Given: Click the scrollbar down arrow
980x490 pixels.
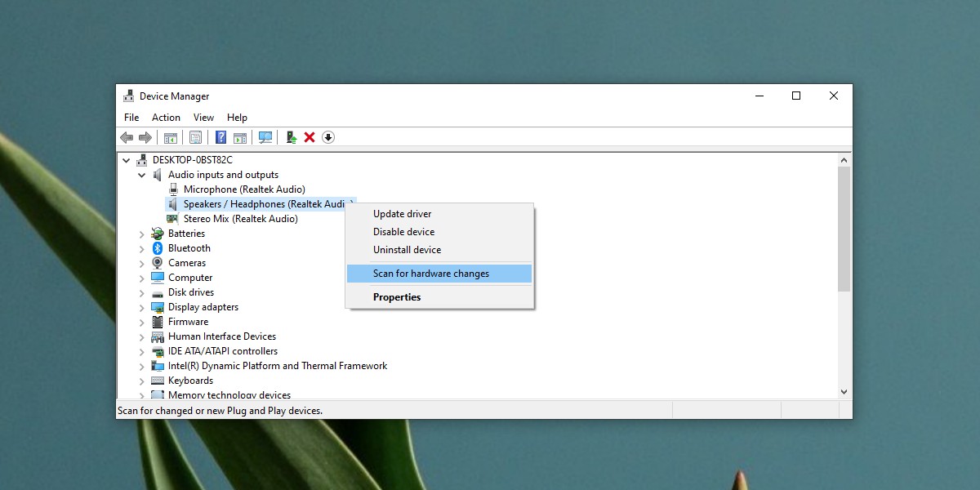Looking at the screenshot, I should [x=844, y=392].
